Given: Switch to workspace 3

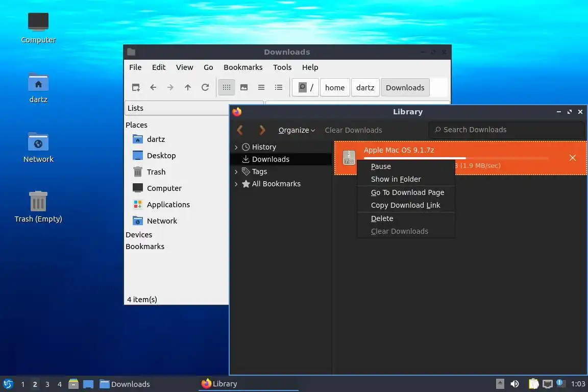Looking at the screenshot, I should click(x=47, y=384).
